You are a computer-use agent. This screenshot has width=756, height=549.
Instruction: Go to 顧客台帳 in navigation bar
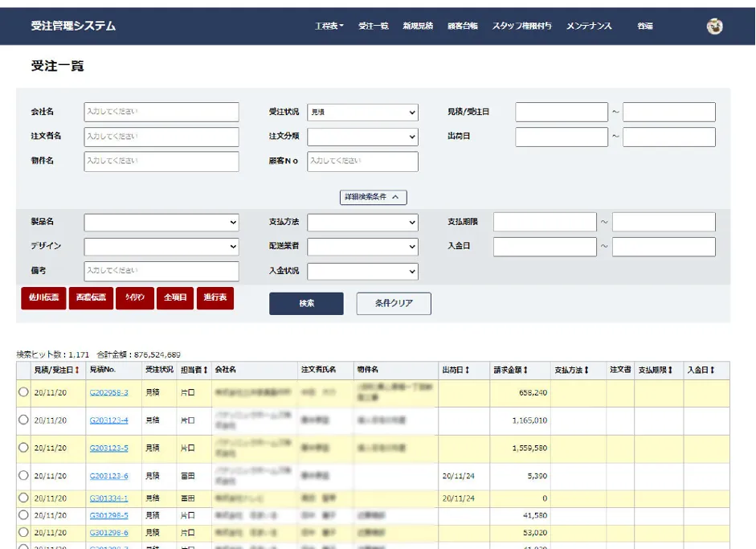(x=463, y=27)
